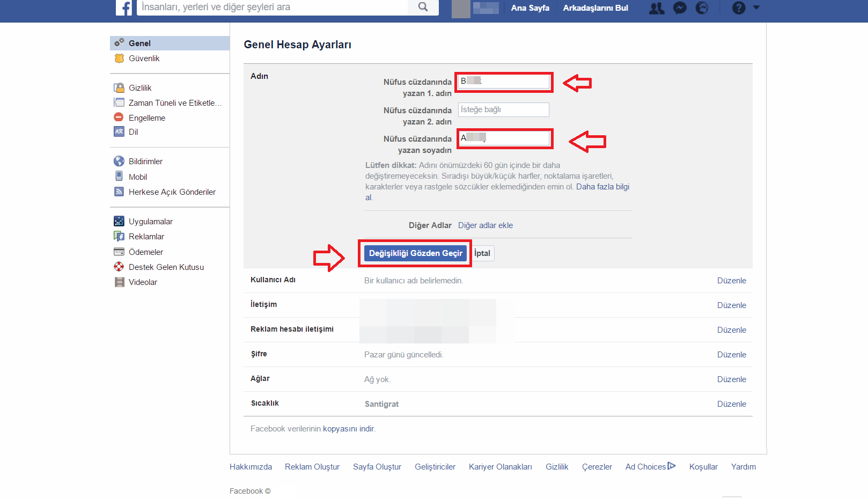Image resolution: width=868 pixels, height=498 pixels.
Task: Open the notifications globe icon
Action: 702,8
